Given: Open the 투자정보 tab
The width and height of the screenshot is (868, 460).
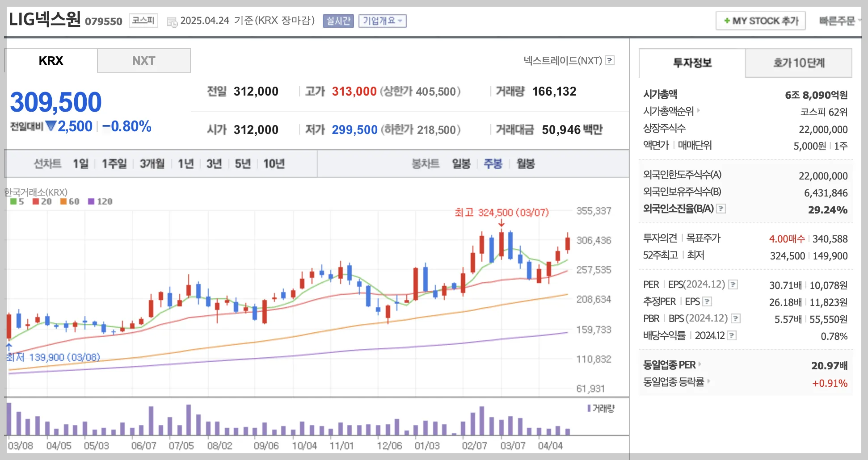Looking at the screenshot, I should (x=692, y=63).
